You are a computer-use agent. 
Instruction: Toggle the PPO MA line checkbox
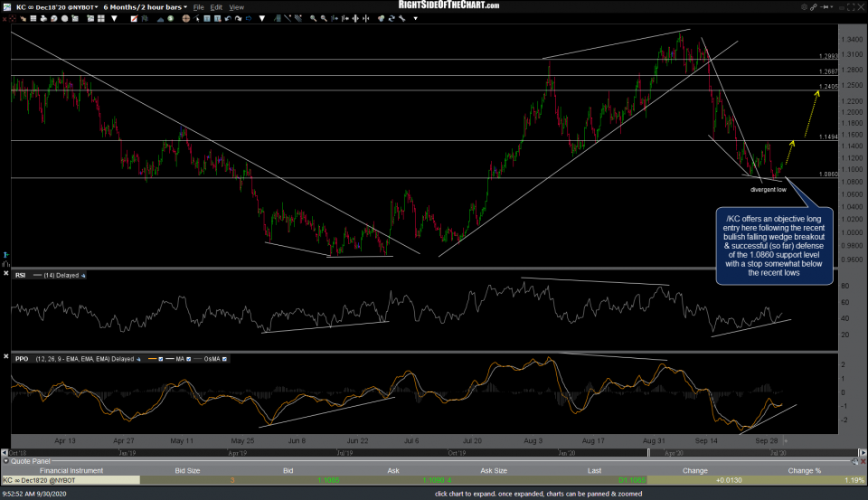pos(187,359)
